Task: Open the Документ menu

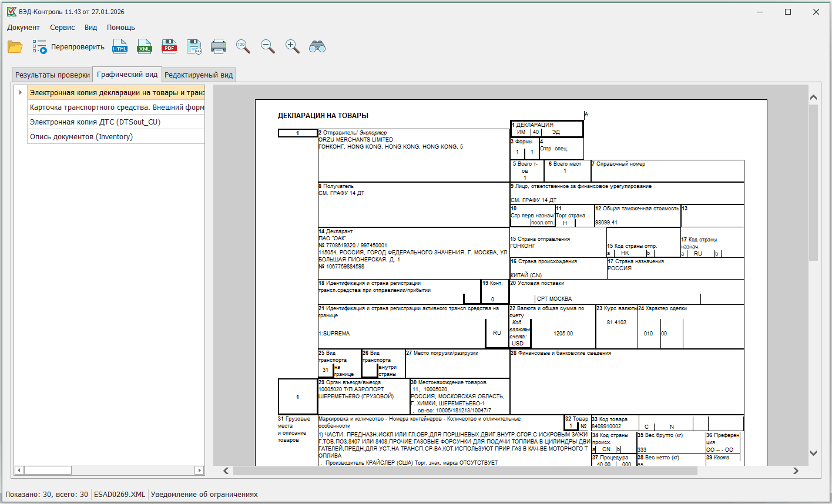Action: point(24,28)
